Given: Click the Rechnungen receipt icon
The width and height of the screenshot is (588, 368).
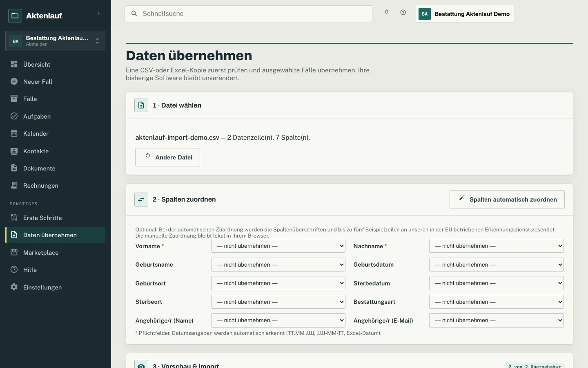Looking at the screenshot, I should click(x=14, y=185).
